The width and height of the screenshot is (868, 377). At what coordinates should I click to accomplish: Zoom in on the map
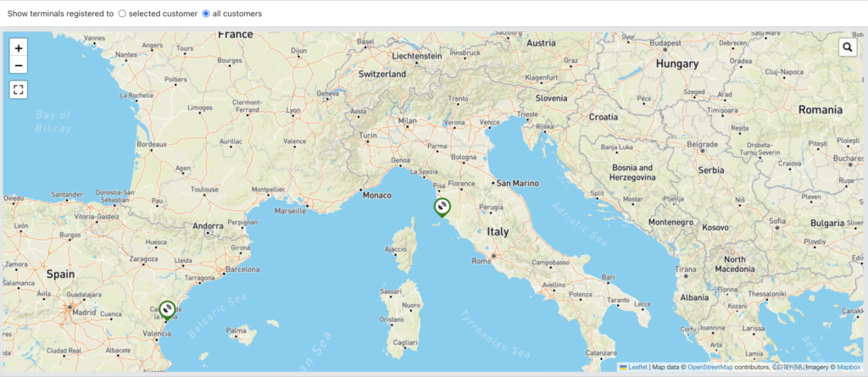point(19,48)
